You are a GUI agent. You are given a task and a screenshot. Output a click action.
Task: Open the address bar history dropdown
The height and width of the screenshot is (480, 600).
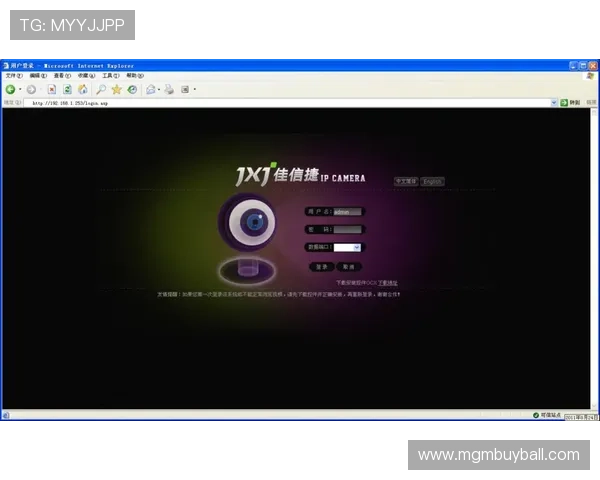coord(554,103)
